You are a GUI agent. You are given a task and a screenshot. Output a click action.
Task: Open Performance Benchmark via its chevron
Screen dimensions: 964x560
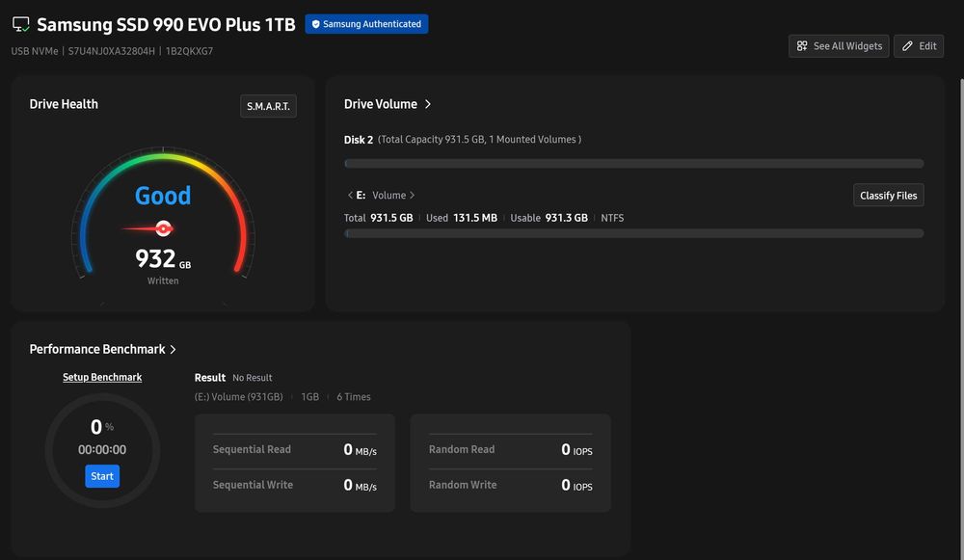click(173, 349)
